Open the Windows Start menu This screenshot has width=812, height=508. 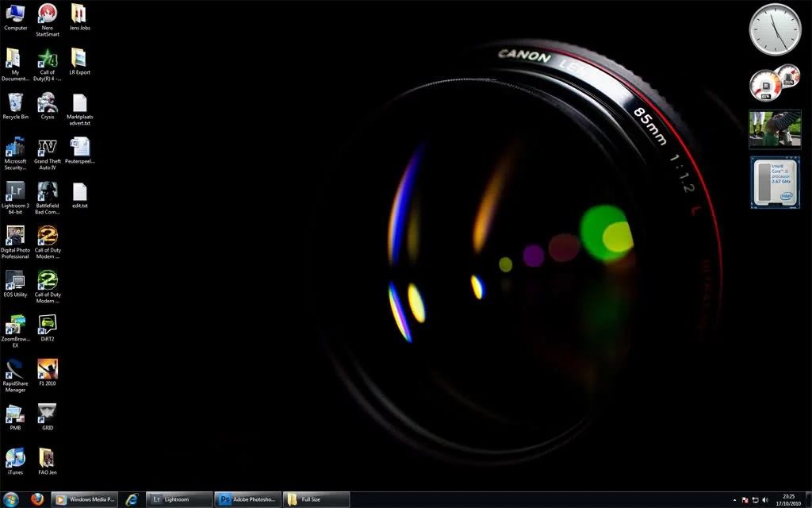pos(10,500)
